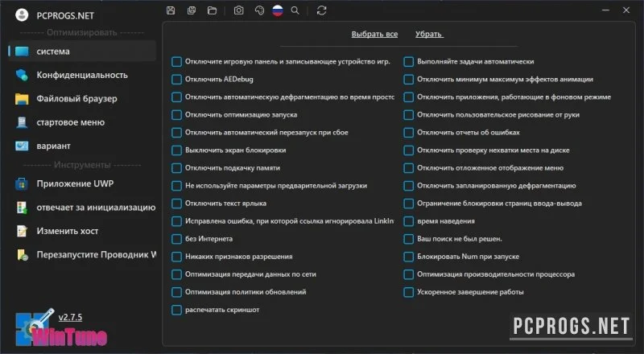Check 'Отключить автоматический перезапуск при сбое'
Viewport: 644px width, 354px height.
point(176,132)
